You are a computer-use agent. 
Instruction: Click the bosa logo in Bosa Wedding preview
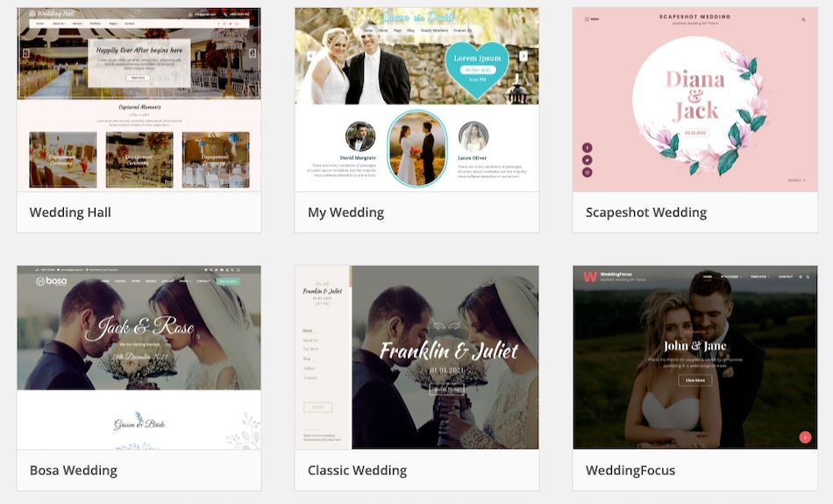click(x=51, y=281)
